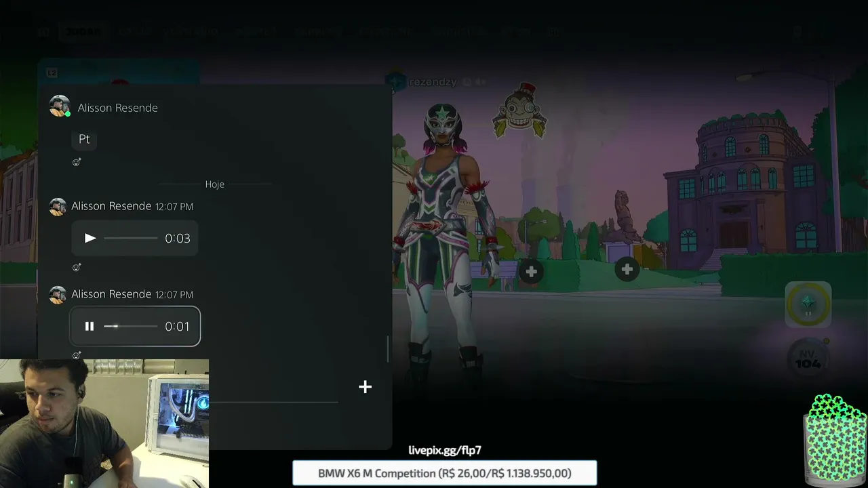Click the 0:01 duration label

[178, 326]
